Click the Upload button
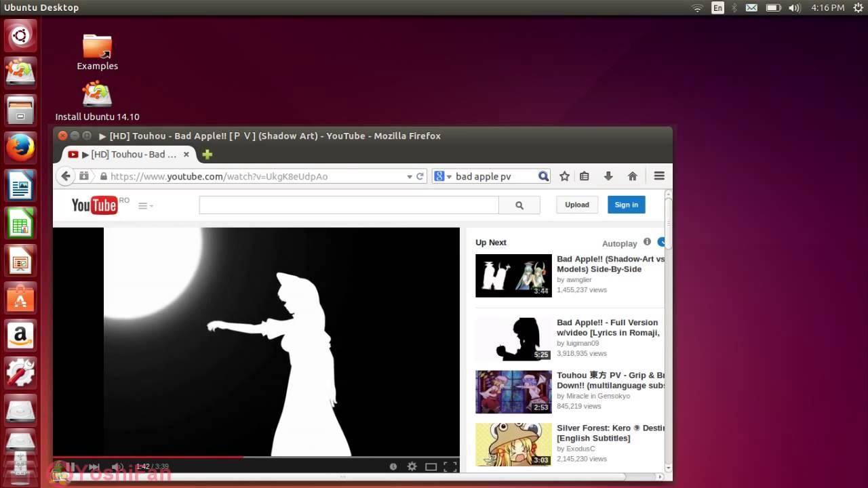This screenshot has height=488, width=868. 577,205
